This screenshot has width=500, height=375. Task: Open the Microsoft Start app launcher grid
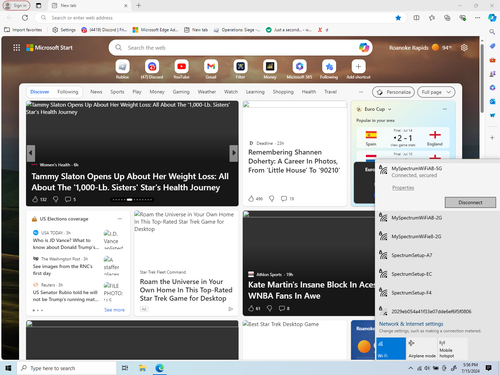pyautogui.click(x=16, y=48)
